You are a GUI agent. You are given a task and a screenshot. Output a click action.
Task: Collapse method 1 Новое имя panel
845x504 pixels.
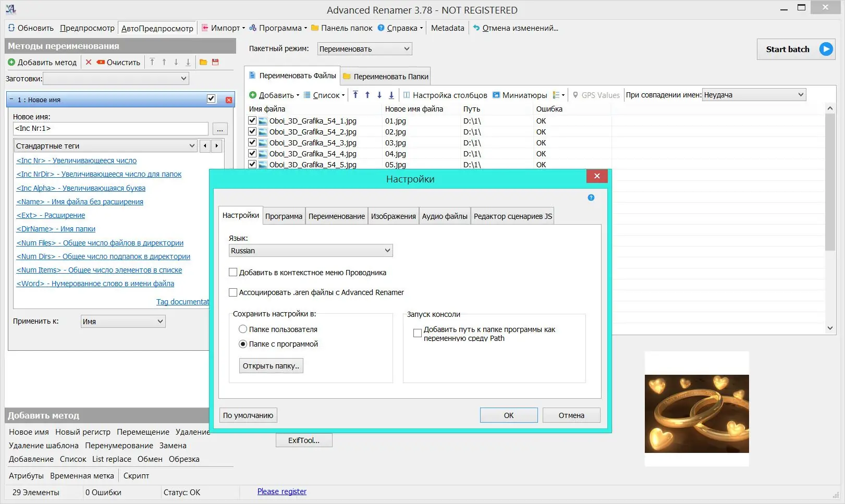point(11,100)
